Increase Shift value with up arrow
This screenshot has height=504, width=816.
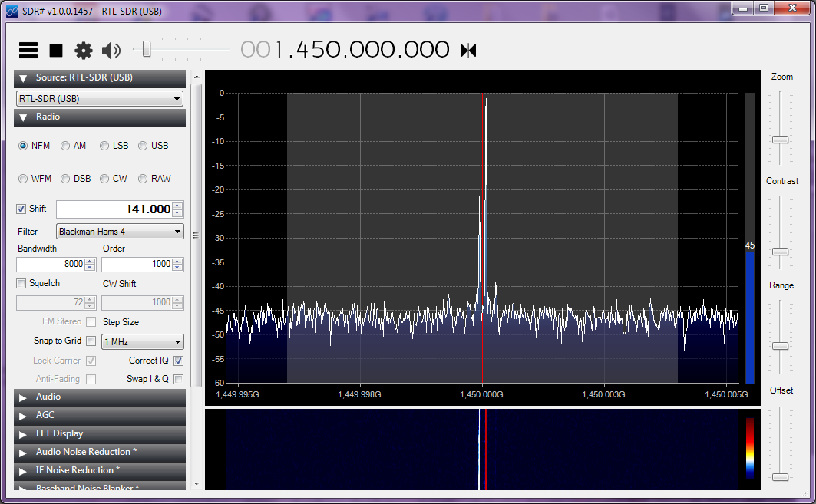(x=177, y=206)
